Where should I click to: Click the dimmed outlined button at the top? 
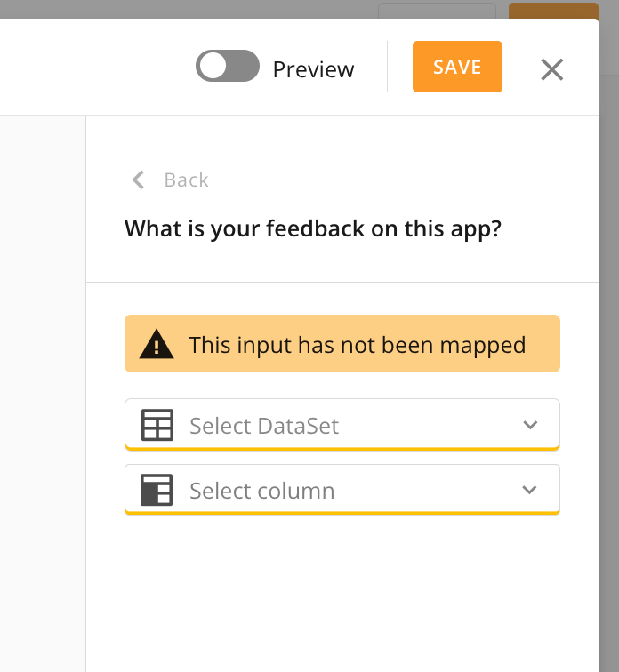[437, 11]
